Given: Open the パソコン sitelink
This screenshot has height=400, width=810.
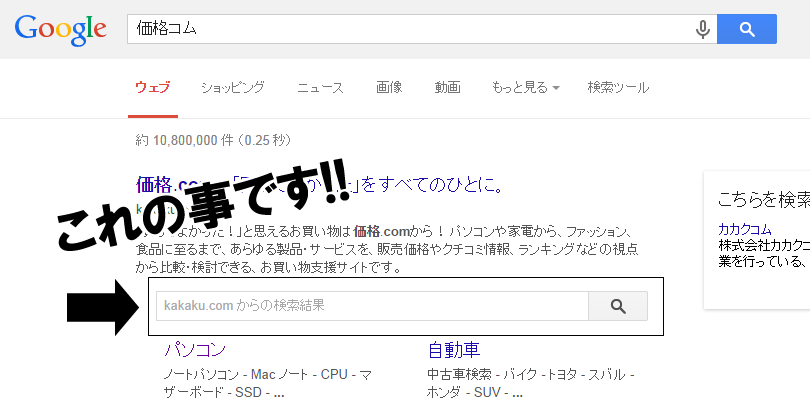Looking at the screenshot, I should (195, 350).
